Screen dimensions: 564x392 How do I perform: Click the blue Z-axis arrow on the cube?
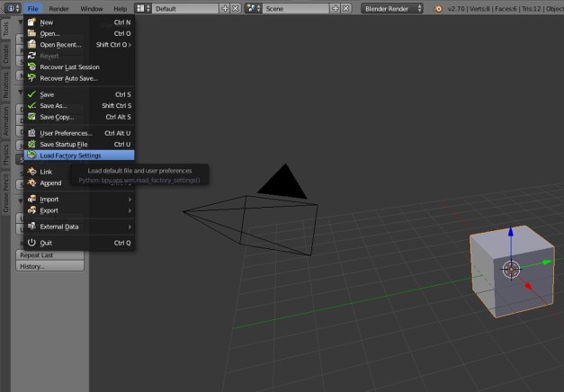511,233
